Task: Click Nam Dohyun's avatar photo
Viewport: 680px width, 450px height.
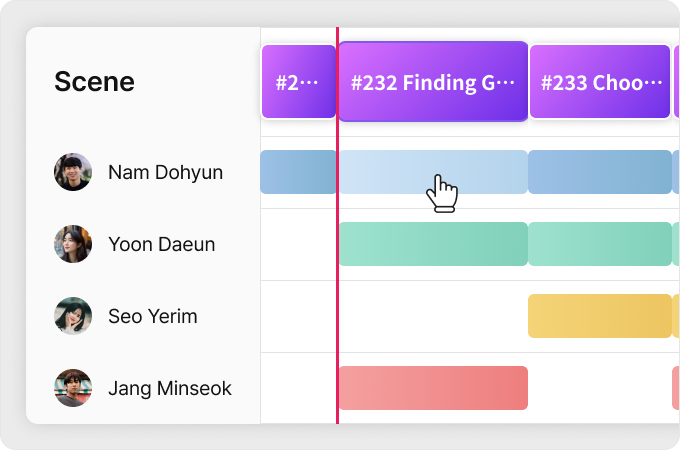Action: tap(73, 172)
